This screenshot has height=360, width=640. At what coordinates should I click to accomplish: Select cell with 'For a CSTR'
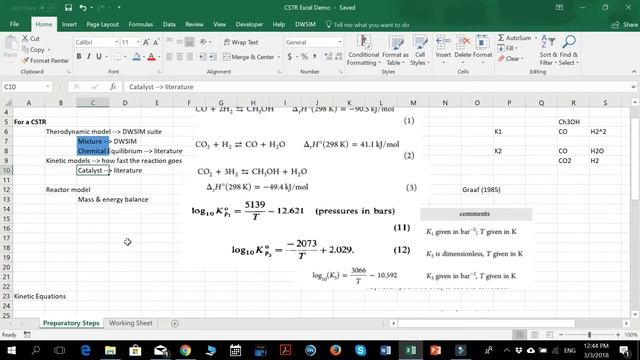[x=30, y=122]
